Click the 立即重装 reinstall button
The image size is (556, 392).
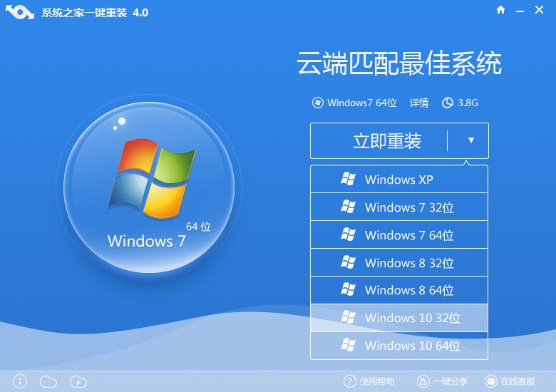coord(387,140)
